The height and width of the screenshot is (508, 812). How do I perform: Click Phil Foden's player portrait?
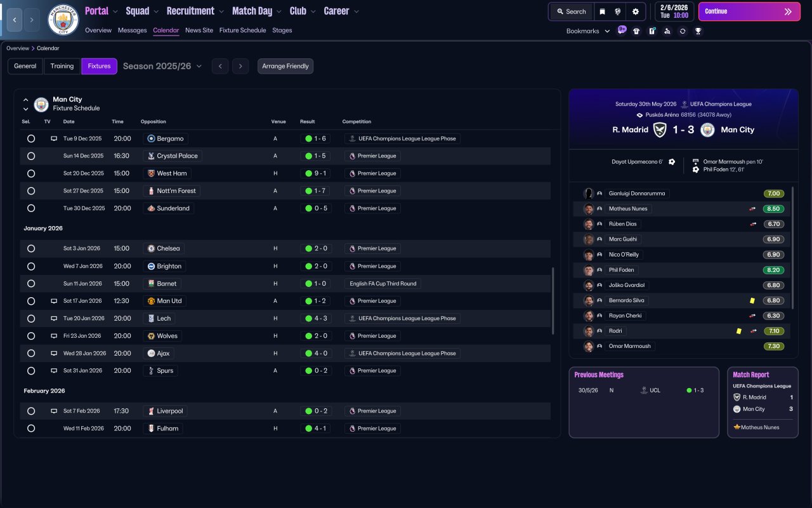click(589, 270)
